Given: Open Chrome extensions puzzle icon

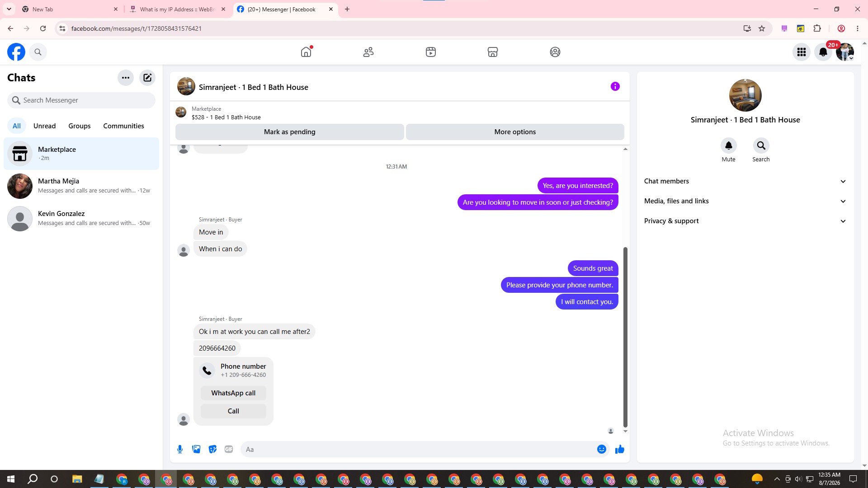Looking at the screenshot, I should pos(817,28).
